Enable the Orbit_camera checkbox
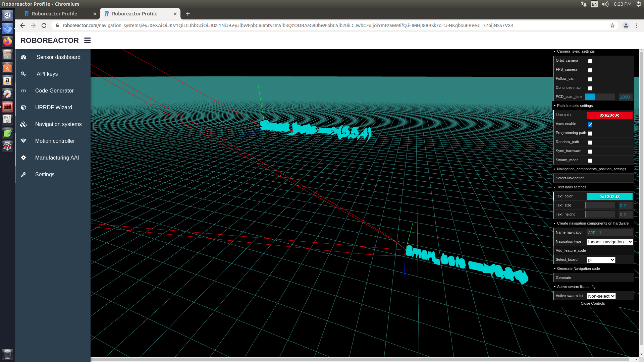The width and height of the screenshot is (644, 362). (590, 61)
